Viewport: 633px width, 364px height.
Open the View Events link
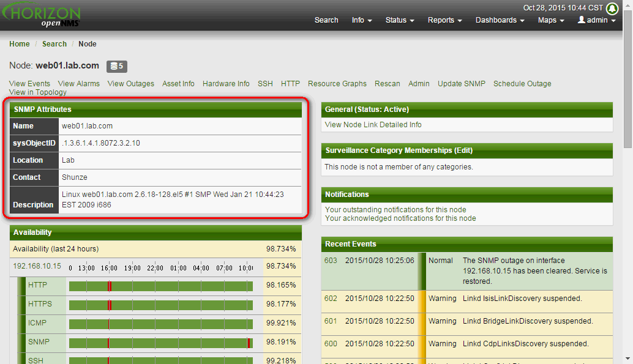coord(29,84)
